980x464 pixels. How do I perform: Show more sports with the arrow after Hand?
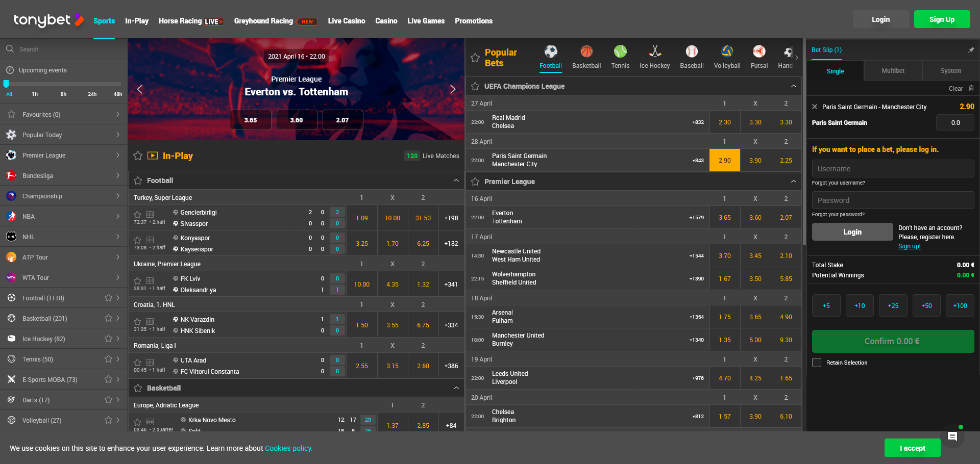click(797, 58)
